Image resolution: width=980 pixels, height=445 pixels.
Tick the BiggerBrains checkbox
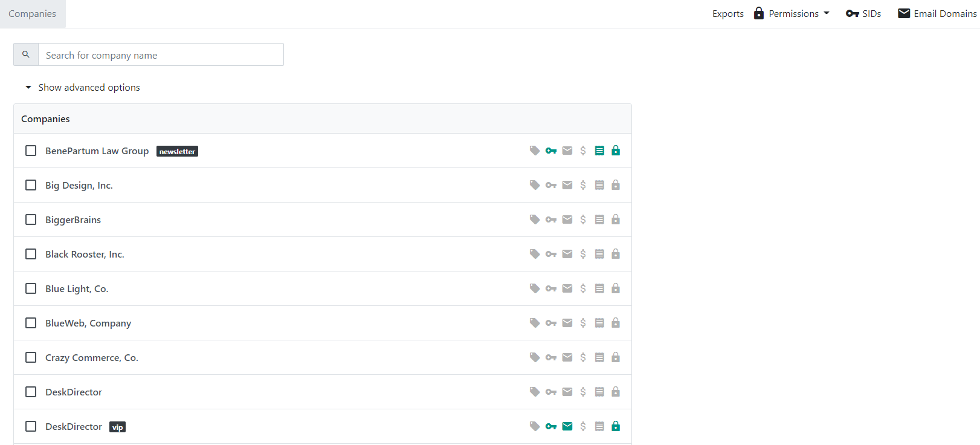tap(31, 219)
